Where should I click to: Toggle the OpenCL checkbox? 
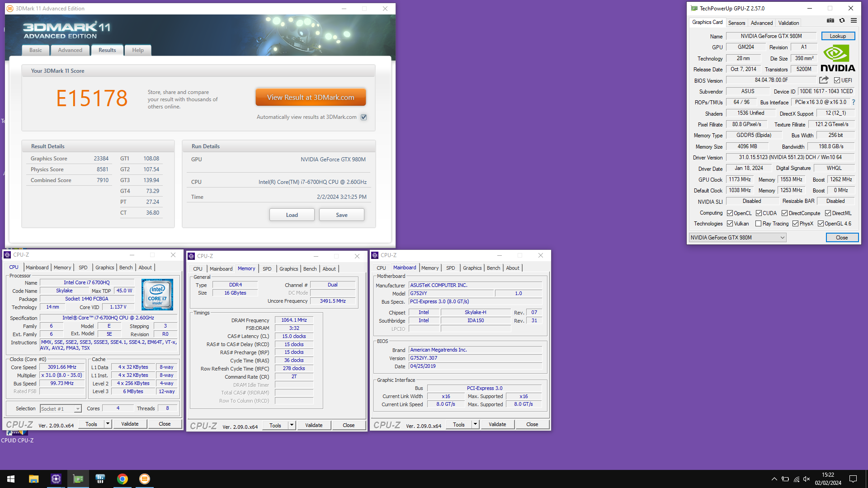pos(730,213)
